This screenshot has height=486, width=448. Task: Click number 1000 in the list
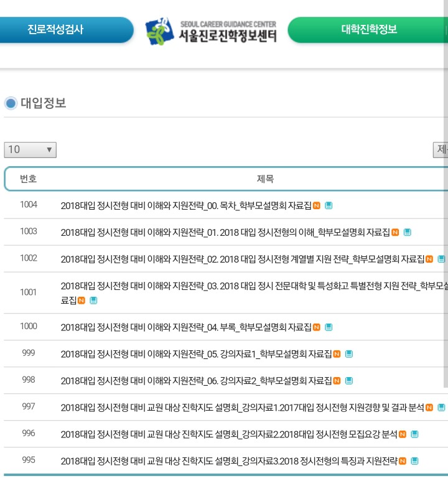pos(29,326)
